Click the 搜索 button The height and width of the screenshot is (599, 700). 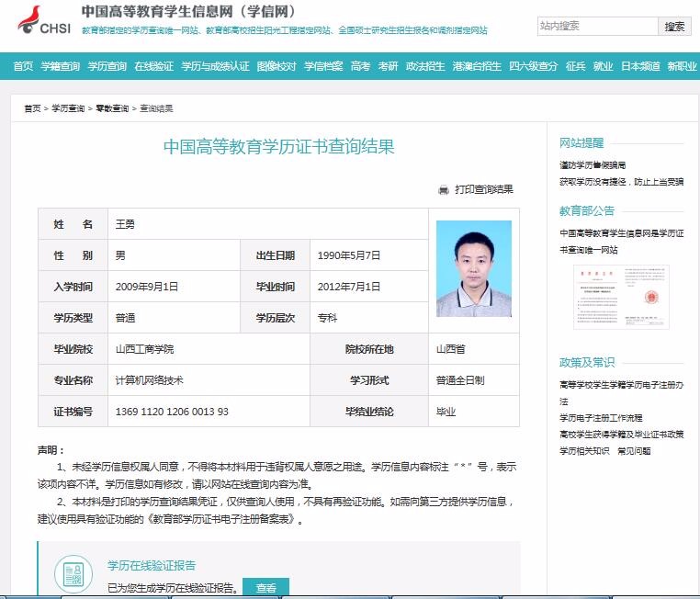tap(674, 27)
